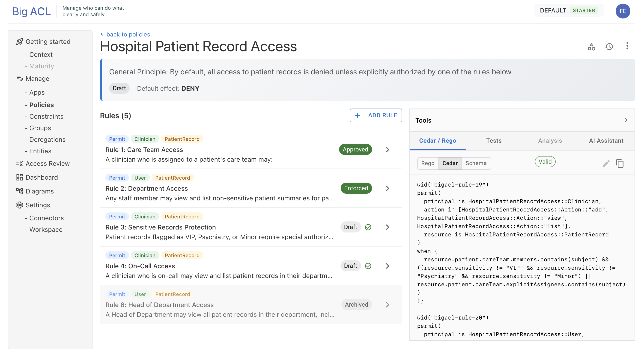
Task: Click green check icon on Rule 3
Action: tap(368, 227)
